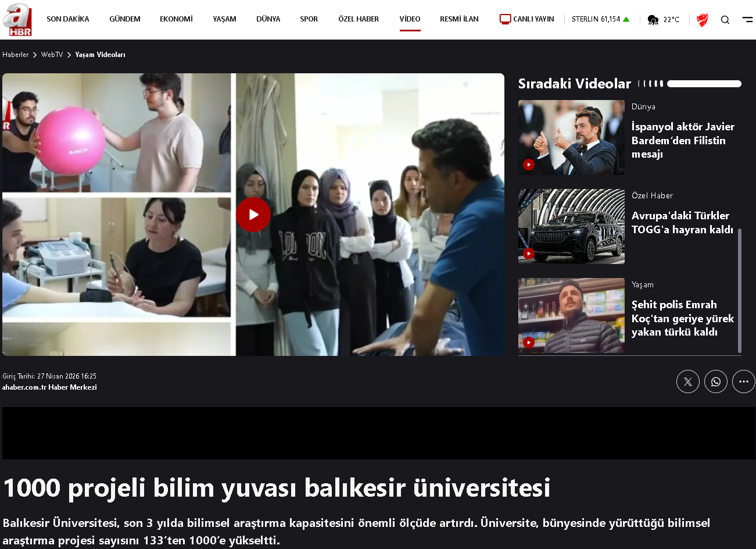This screenshot has height=549, width=756.
Task: Open Resmi İlan page
Action: click(x=459, y=19)
